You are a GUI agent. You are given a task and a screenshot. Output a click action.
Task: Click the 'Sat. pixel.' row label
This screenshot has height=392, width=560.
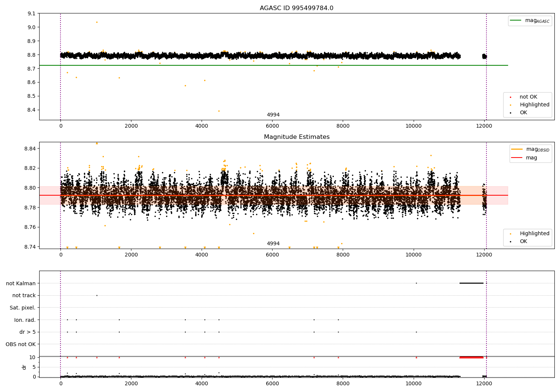(23, 308)
